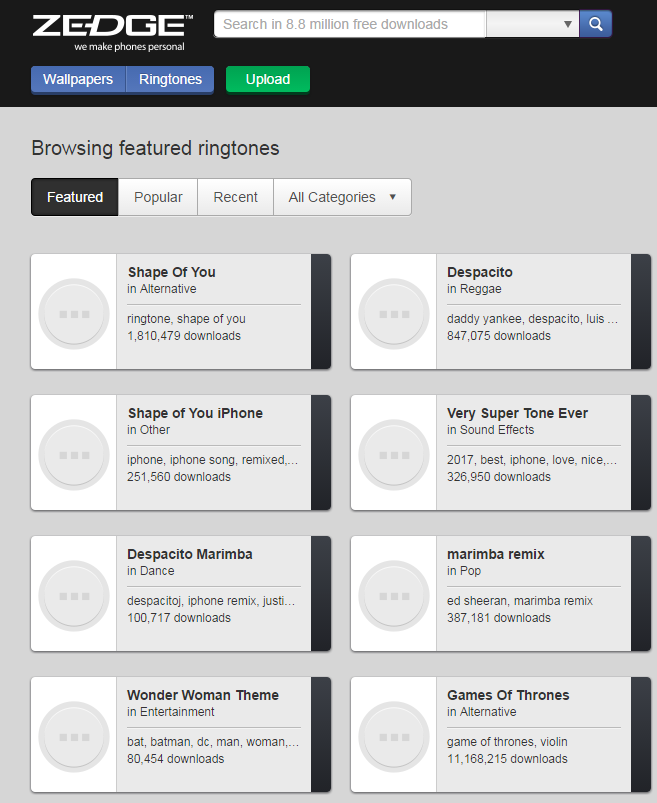Play the Shape Of You ringtone preview
Viewport: 657px width, 803px height.
point(74,314)
